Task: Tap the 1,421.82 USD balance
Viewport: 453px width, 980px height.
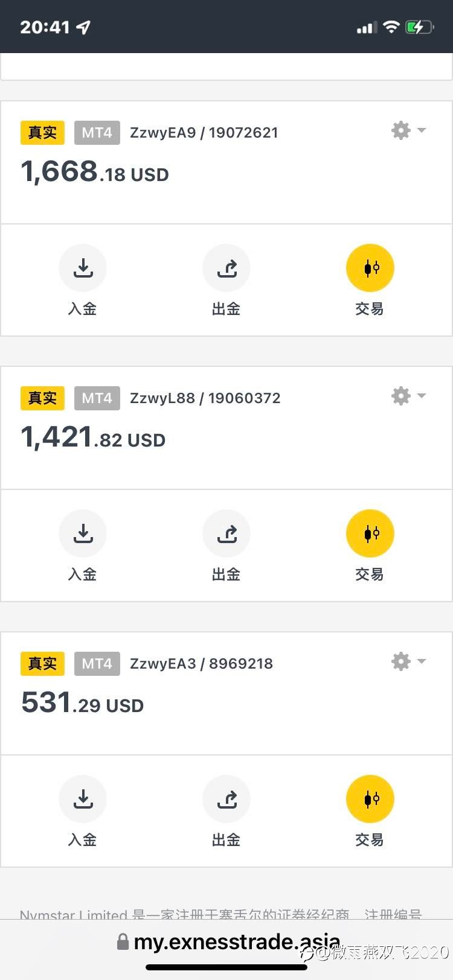Action: coord(93,437)
